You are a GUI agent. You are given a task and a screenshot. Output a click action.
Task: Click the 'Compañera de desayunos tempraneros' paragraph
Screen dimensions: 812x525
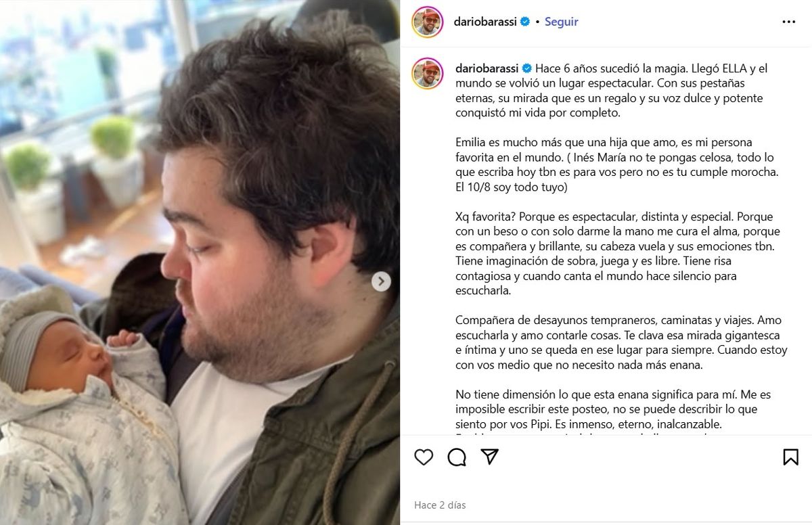[618, 343]
